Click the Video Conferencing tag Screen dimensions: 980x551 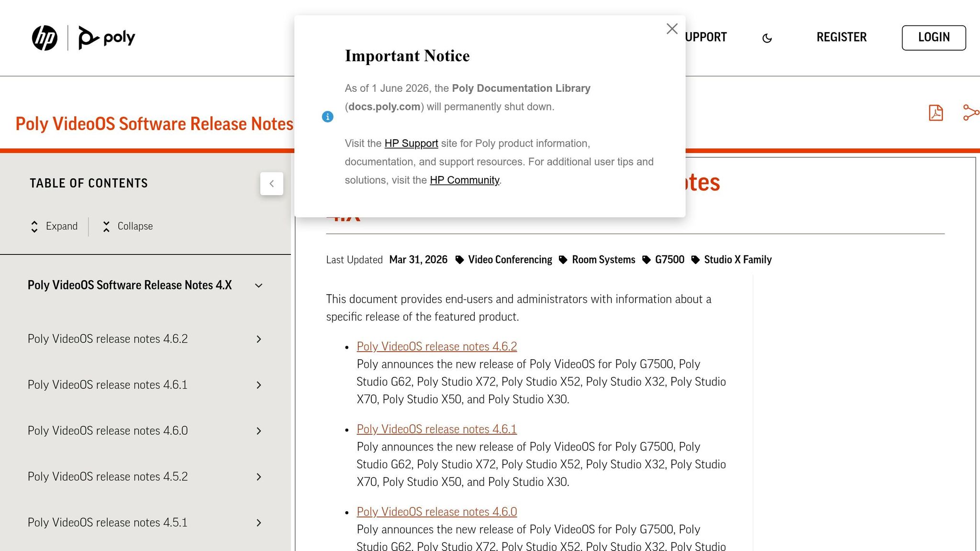pyautogui.click(x=510, y=260)
